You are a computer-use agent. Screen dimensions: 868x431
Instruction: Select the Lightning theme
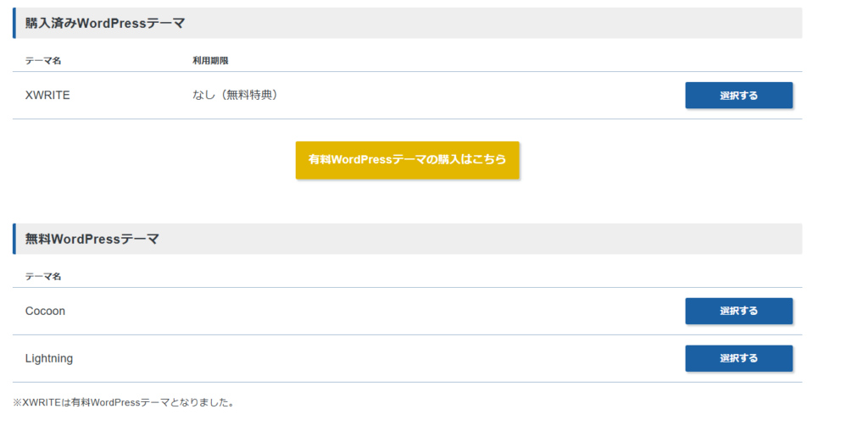pyautogui.click(x=738, y=358)
